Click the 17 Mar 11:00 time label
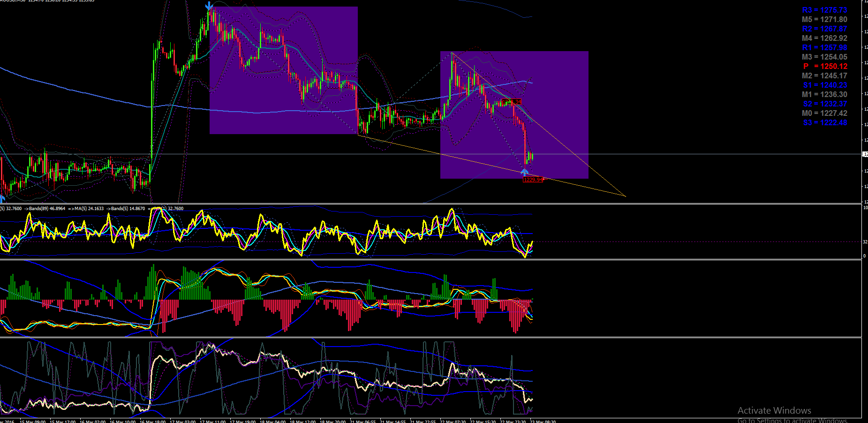The height and width of the screenshot is (423, 868). (212, 421)
